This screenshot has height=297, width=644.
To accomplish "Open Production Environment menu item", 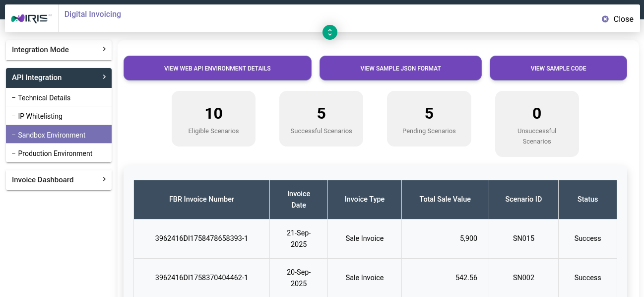I will (59, 153).
